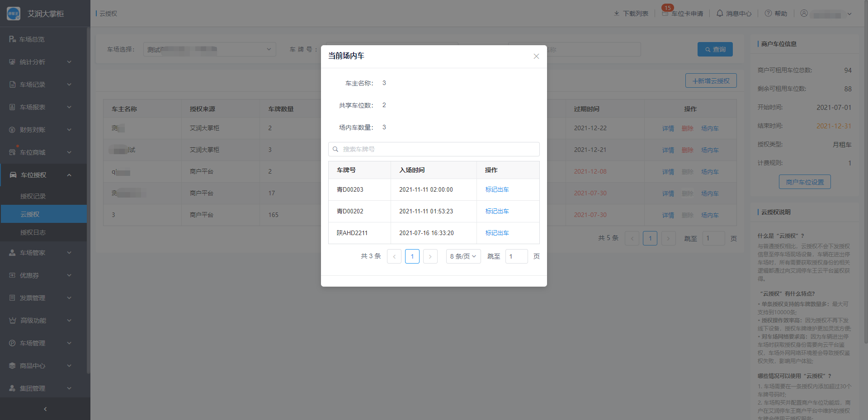The image size is (868, 420).
Task: Open the user account dropdown arrow
Action: 849,14
